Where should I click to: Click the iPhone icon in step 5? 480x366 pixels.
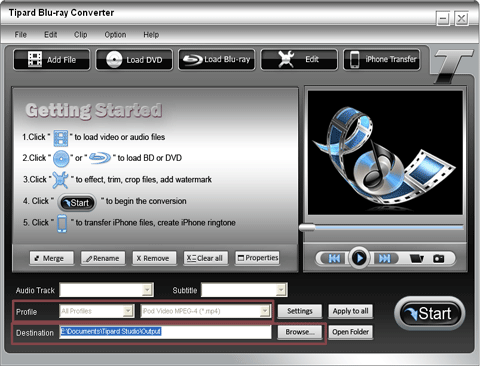coord(62,223)
